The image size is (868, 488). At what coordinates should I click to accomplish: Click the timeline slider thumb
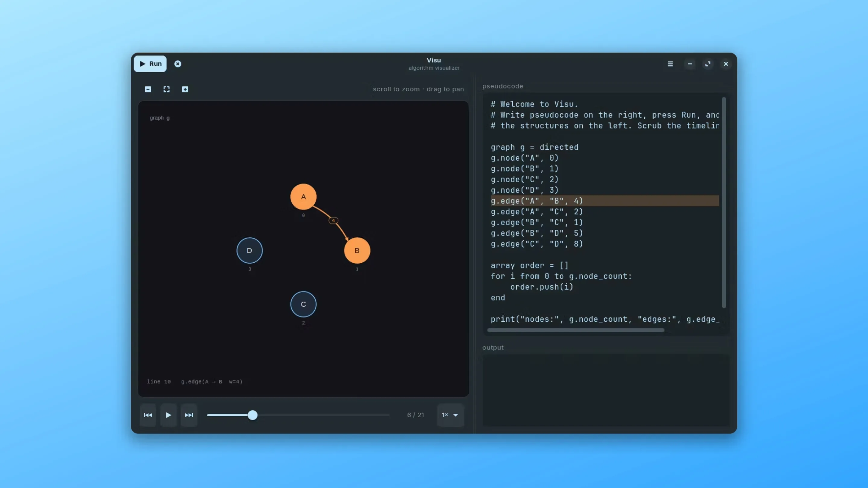(x=252, y=415)
